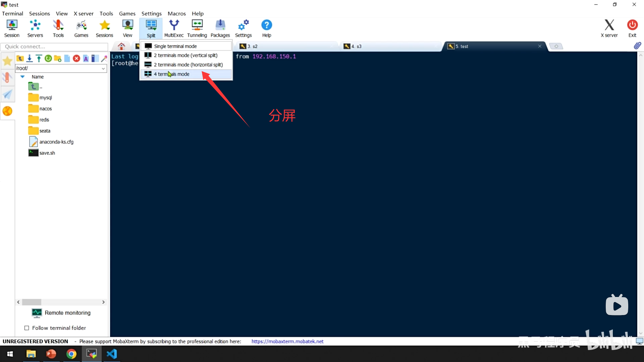The height and width of the screenshot is (362, 644).
Task: Open the Servers toolbar icon
Action: pos(35,28)
